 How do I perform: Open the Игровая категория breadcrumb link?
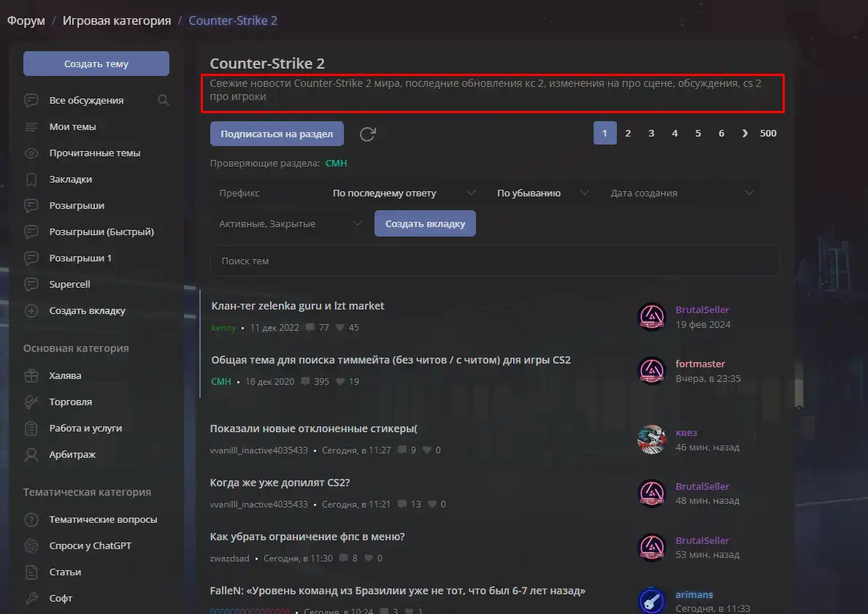click(117, 20)
